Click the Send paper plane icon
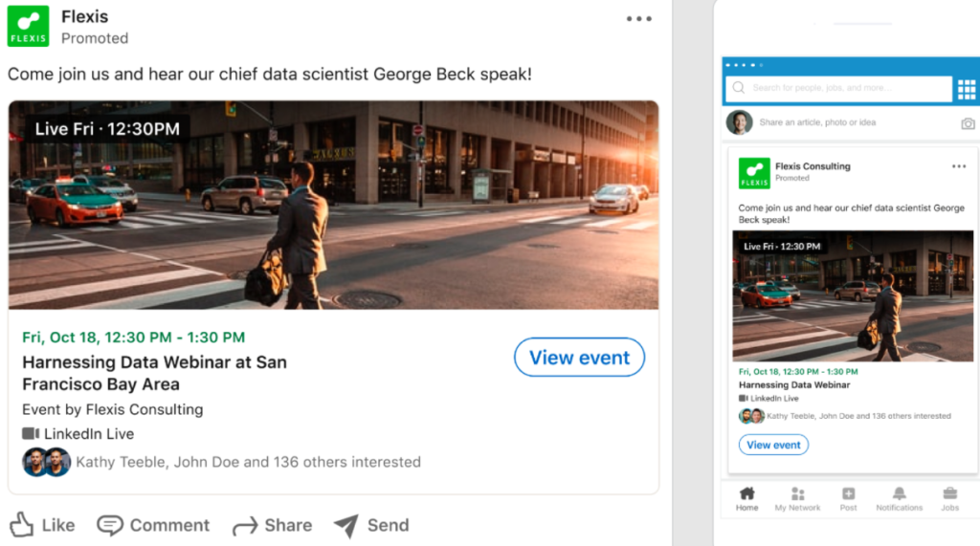The width and height of the screenshot is (980, 546). pyautogui.click(x=346, y=525)
